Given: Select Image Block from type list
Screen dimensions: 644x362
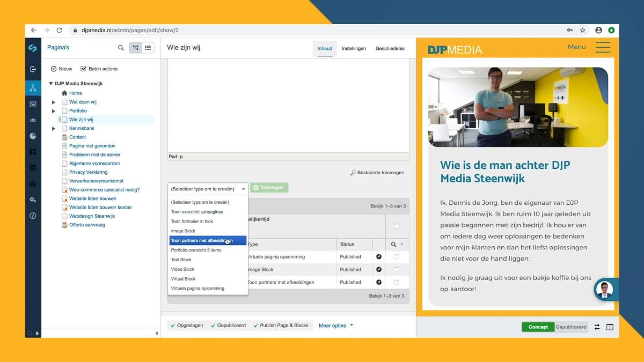Looking at the screenshot, I should coord(208,231).
